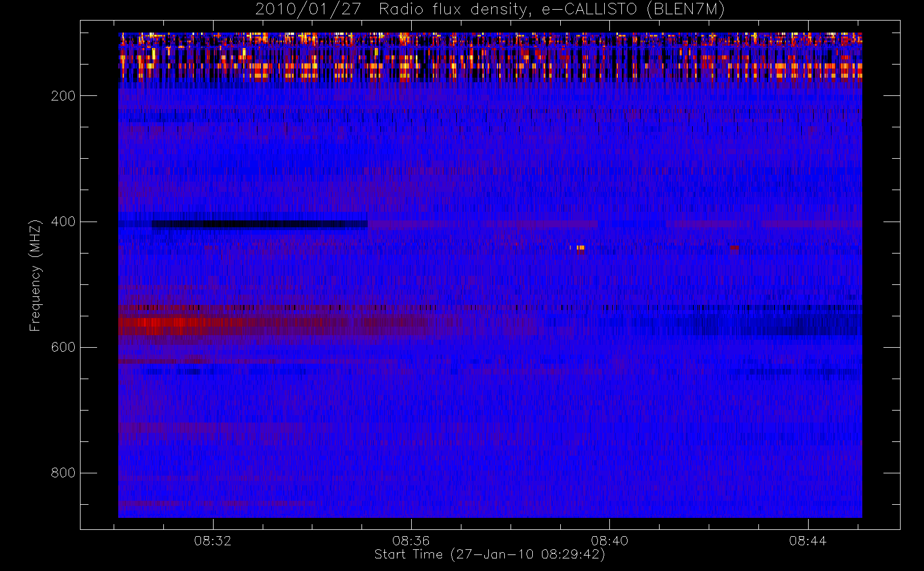The width and height of the screenshot is (924, 571).
Task: Select the y-axis label "Frequency (MHZ)"
Action: point(35,275)
